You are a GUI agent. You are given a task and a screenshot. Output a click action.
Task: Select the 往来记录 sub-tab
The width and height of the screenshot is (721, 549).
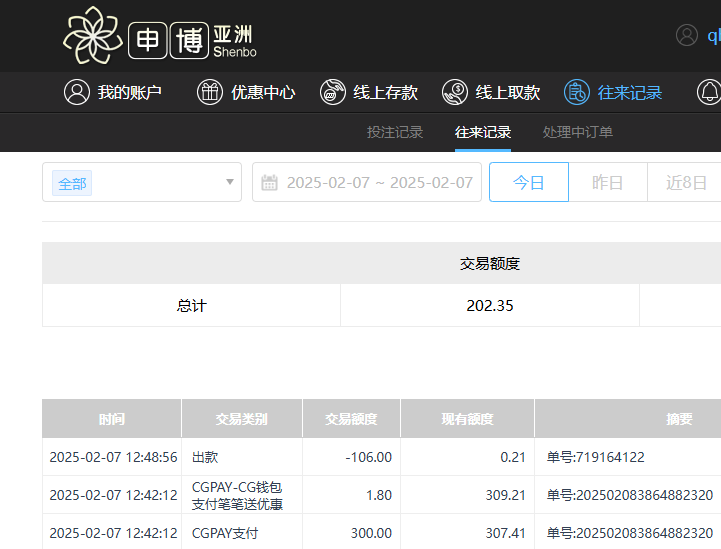483,132
